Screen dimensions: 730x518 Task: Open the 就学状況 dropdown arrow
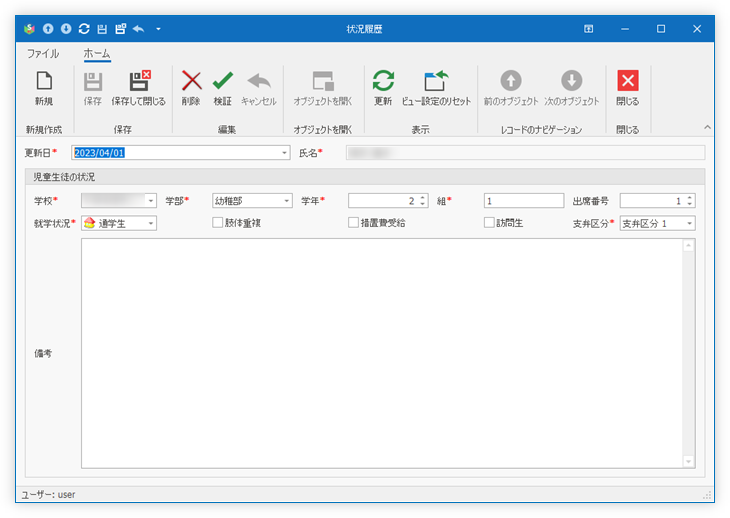(x=151, y=223)
